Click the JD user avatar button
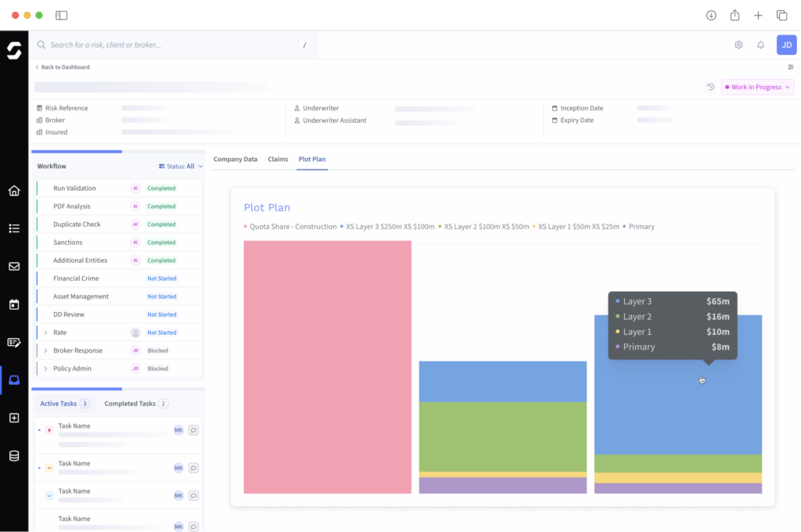The height and width of the screenshot is (532, 801). click(786, 45)
